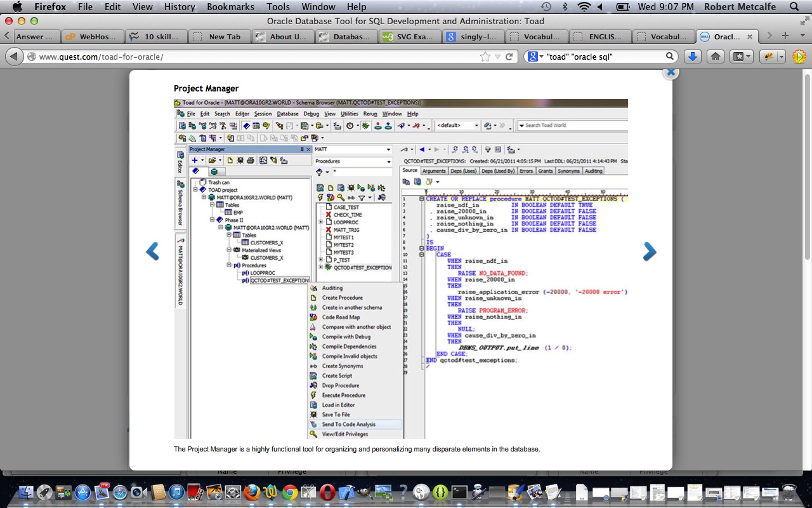Open Firefox from the Dock

[252, 492]
